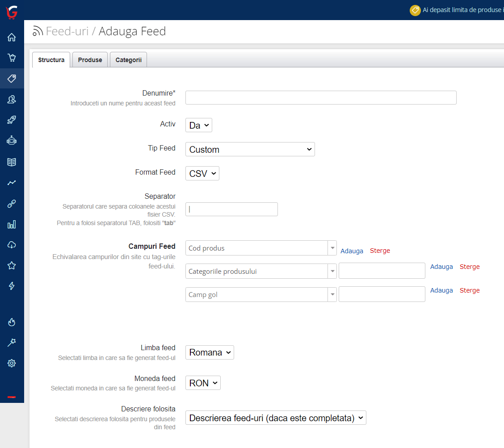Open the Activ dropdown set to Da
Screen dimensions: 504x448
(198, 126)
